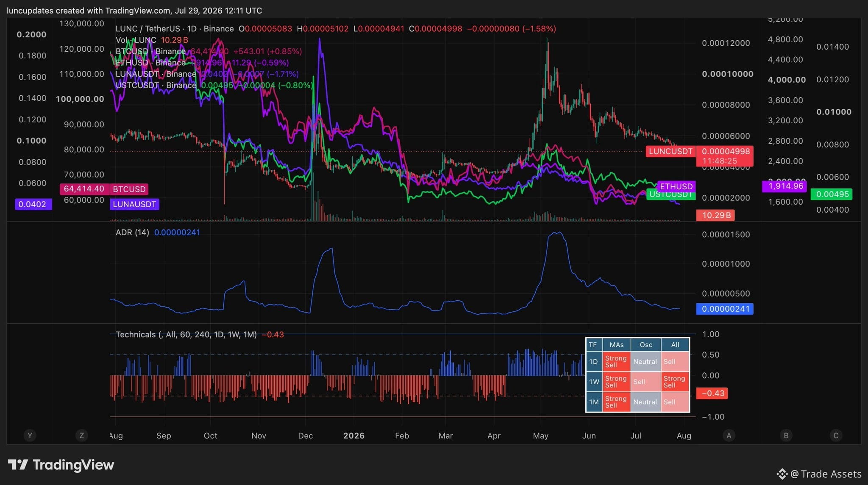Select the BTCUSD · Binance legend row
Image resolution: width=868 pixels, height=485 pixels.
tap(209, 51)
